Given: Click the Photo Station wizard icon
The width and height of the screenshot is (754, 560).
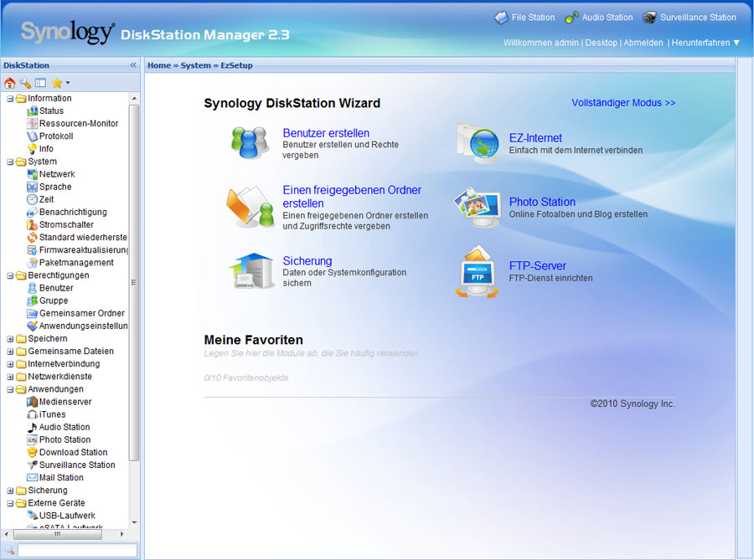Looking at the screenshot, I should click(x=478, y=207).
